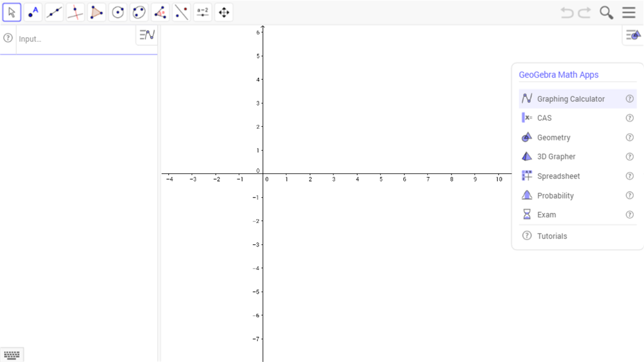
Task: Select the Line tool
Action: [54, 13]
